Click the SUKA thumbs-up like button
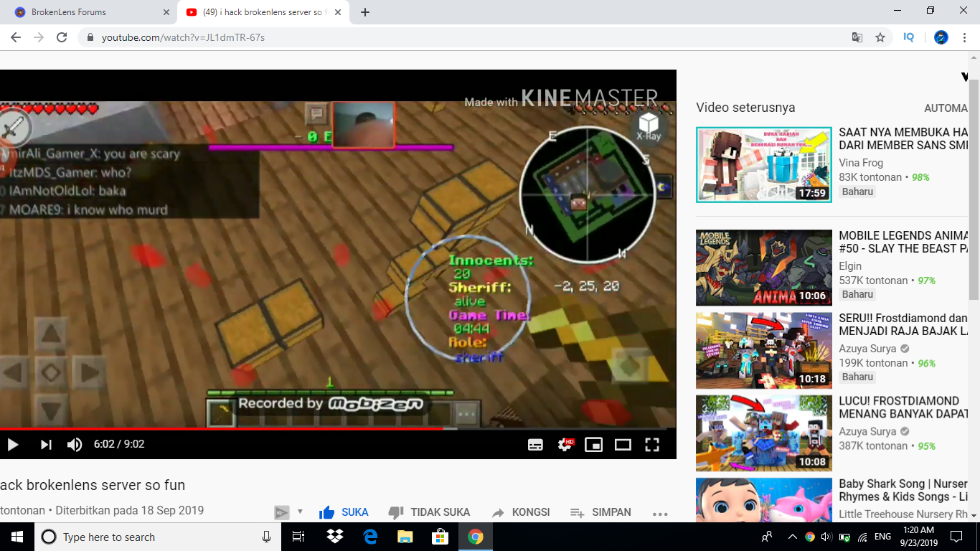Image resolution: width=980 pixels, height=551 pixels. pos(344,512)
